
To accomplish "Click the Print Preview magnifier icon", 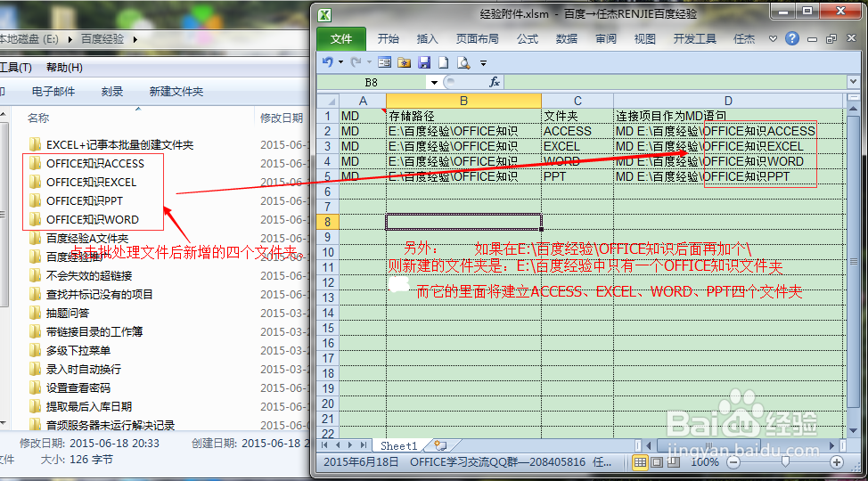I will click(463, 62).
